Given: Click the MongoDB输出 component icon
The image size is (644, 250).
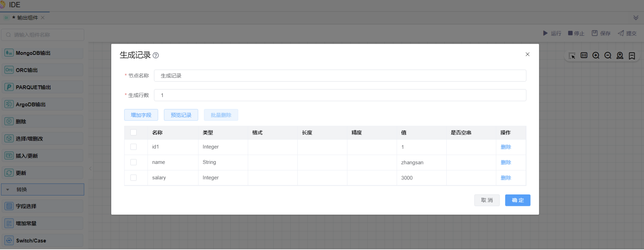Looking at the screenshot, I should (x=9, y=53).
